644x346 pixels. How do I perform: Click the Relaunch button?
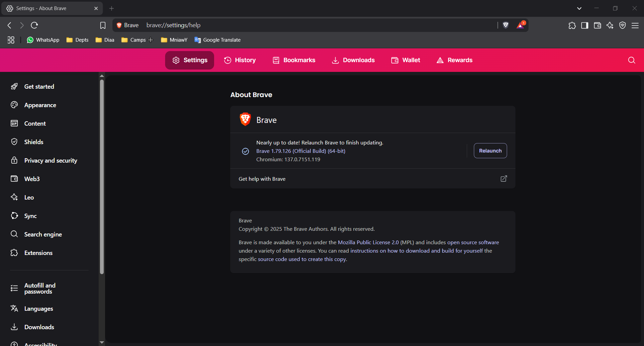point(490,151)
